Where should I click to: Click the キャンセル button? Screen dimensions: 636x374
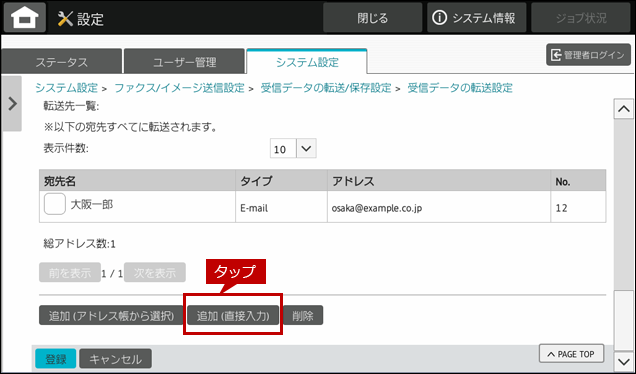tap(115, 359)
